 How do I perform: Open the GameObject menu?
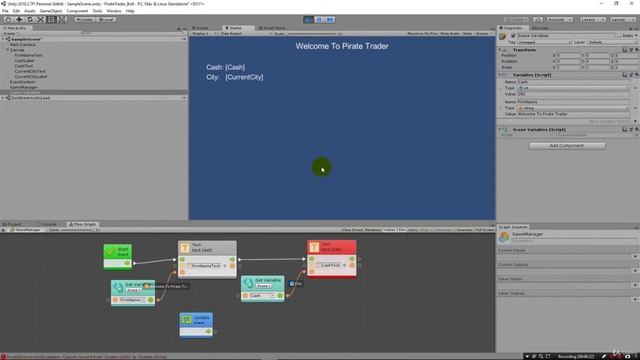pyautogui.click(x=51, y=11)
